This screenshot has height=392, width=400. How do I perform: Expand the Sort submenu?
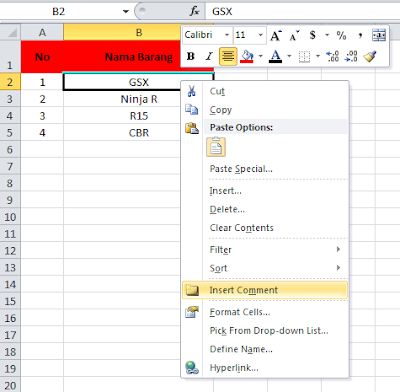(265, 268)
